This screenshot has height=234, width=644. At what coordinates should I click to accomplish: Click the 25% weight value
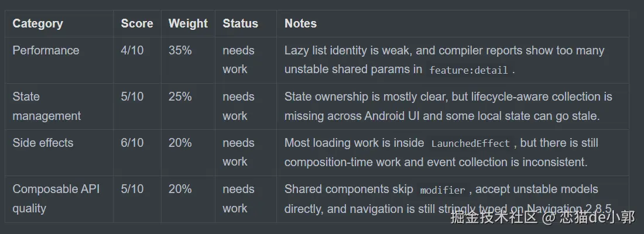[x=180, y=97]
